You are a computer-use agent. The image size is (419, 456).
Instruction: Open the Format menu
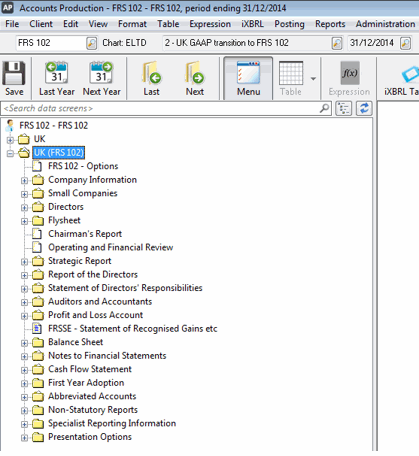pos(132,24)
